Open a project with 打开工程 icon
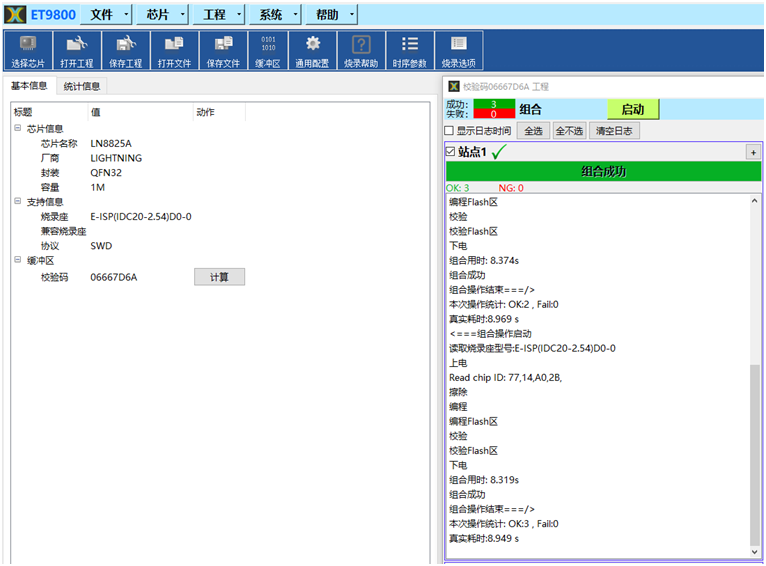 76,50
